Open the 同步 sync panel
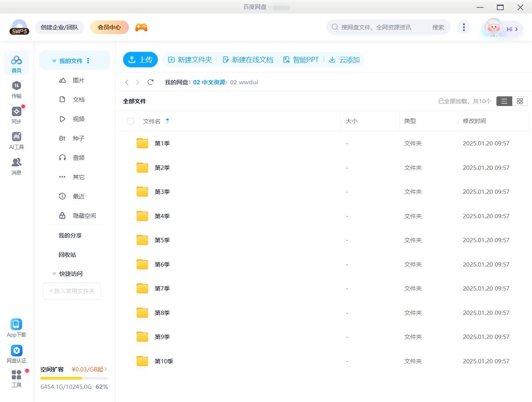Viewport: 532px width, 402px height. pyautogui.click(x=16, y=115)
